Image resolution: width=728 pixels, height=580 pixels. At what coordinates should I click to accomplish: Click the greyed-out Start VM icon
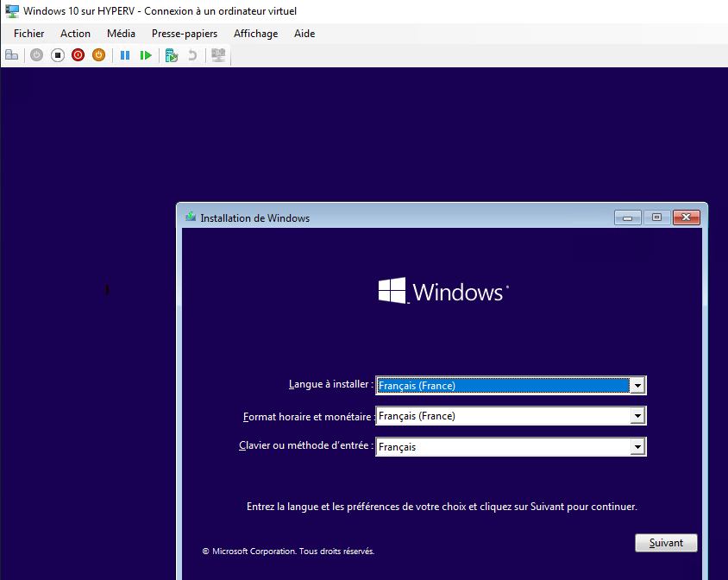point(36,55)
